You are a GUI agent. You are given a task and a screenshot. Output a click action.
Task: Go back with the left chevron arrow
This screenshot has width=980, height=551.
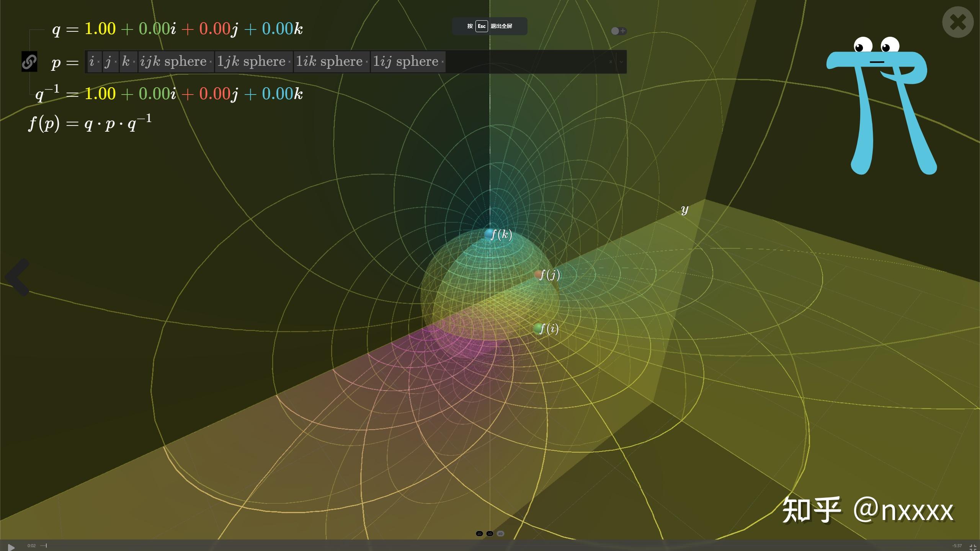(17, 277)
